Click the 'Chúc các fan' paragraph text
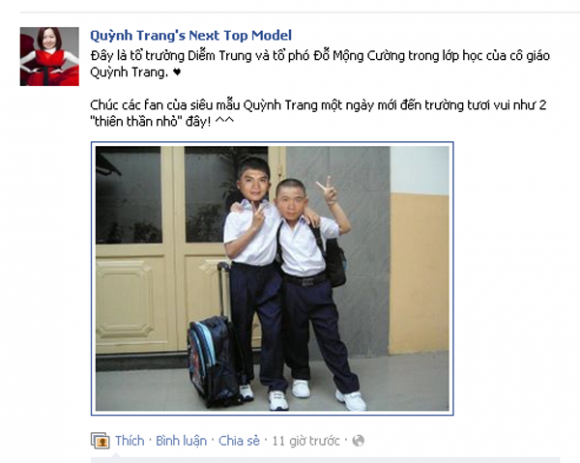Image resolution: width=580 pixels, height=463 pixels. 318,113
